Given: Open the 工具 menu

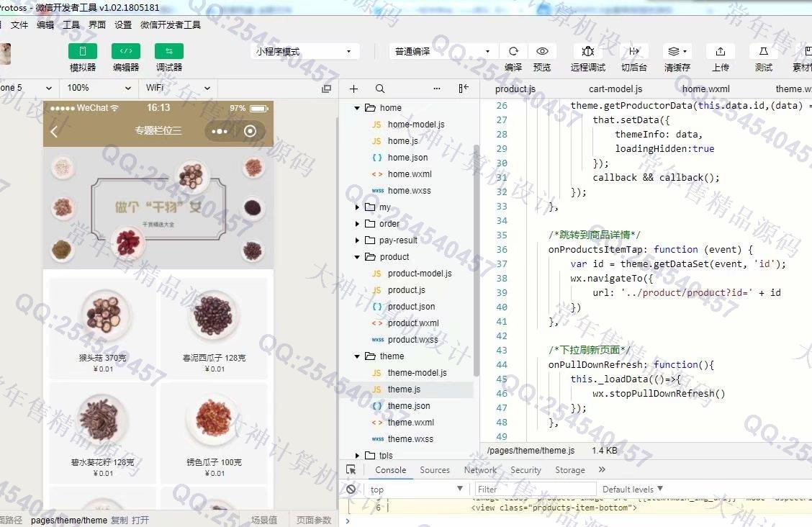Looking at the screenshot, I should tap(71, 25).
